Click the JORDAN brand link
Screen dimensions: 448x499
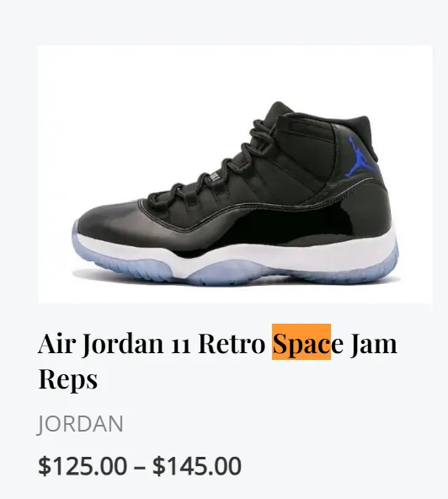click(x=80, y=424)
